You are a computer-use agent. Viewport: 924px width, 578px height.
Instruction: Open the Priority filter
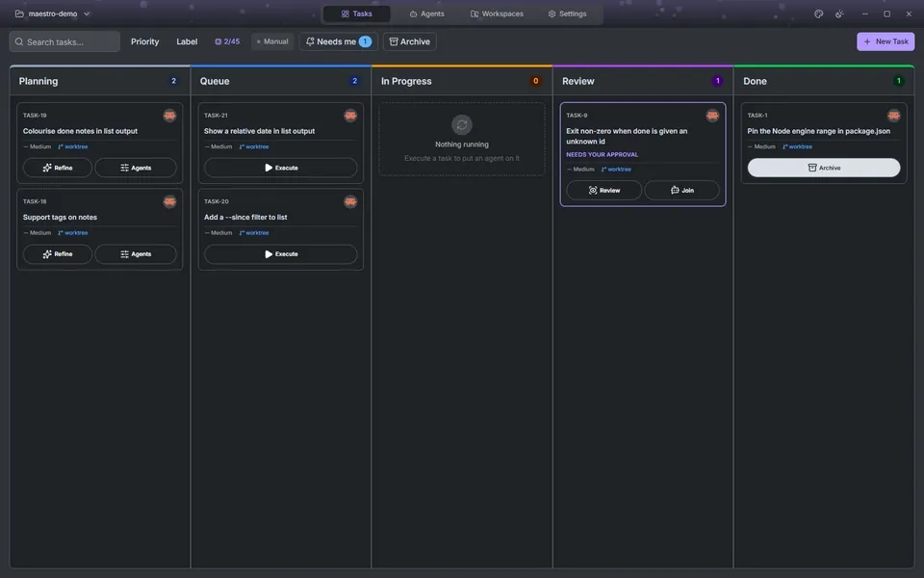pyautogui.click(x=145, y=41)
